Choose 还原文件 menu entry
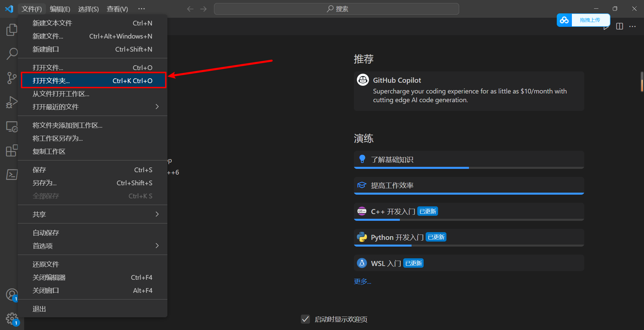Image resolution: width=644 pixels, height=330 pixels. tap(93, 264)
